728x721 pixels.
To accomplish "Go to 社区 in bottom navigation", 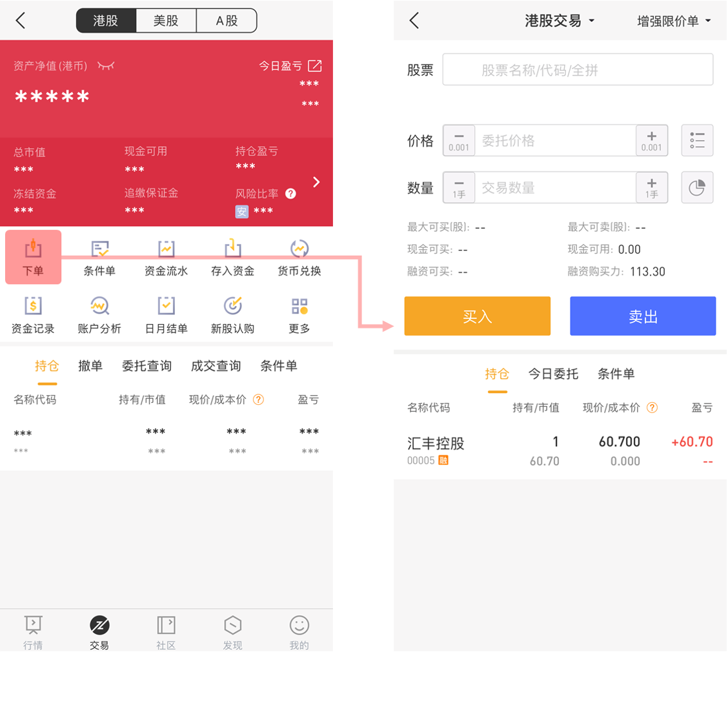I will (x=166, y=633).
